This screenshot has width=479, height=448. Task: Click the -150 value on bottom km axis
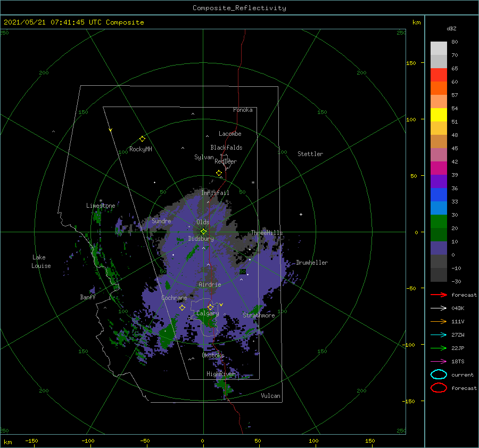point(31,441)
